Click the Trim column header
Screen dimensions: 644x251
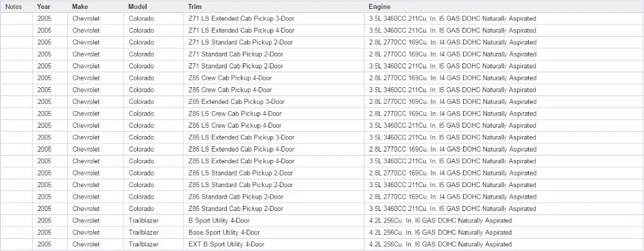click(x=194, y=6)
